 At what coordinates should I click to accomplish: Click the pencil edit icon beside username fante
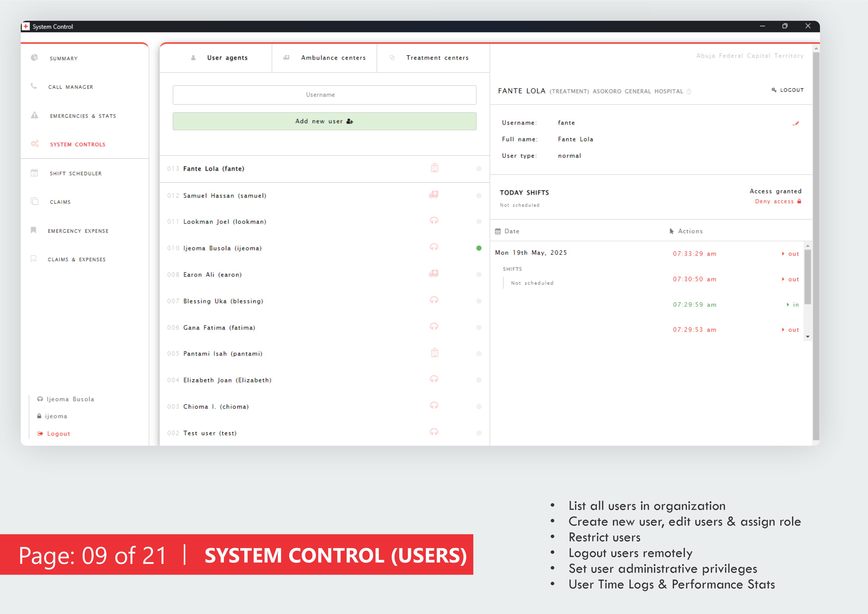(796, 123)
